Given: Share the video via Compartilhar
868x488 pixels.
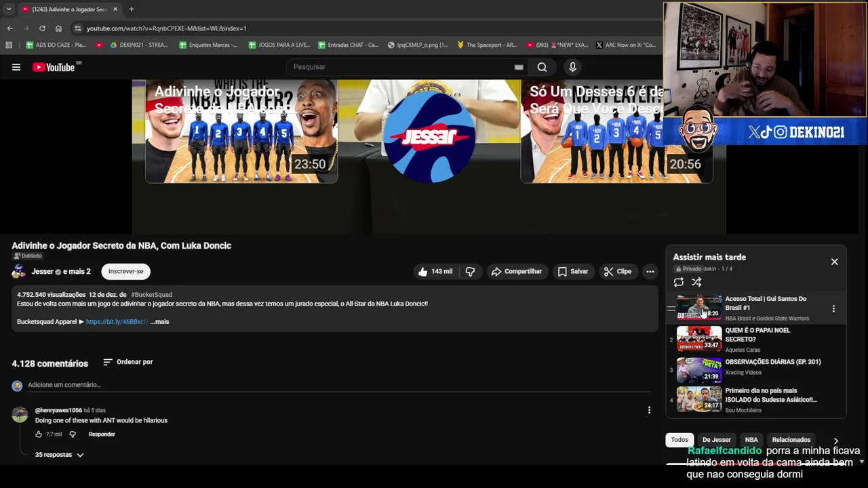Looking at the screenshot, I should [x=517, y=271].
